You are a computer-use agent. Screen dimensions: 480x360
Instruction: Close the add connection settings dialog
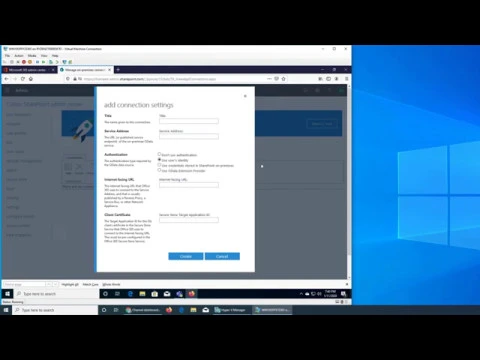245,96
